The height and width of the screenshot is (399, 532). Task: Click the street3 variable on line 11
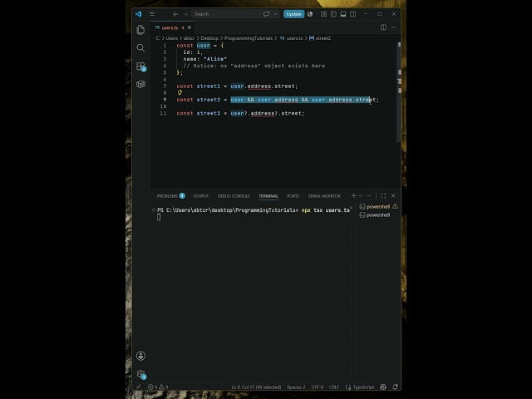209,113
